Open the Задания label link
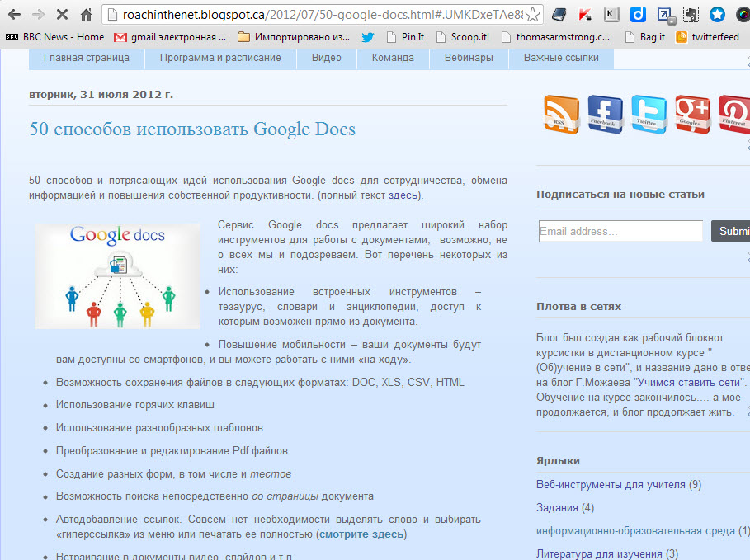Screen dimensions: 750x560 coord(557,508)
